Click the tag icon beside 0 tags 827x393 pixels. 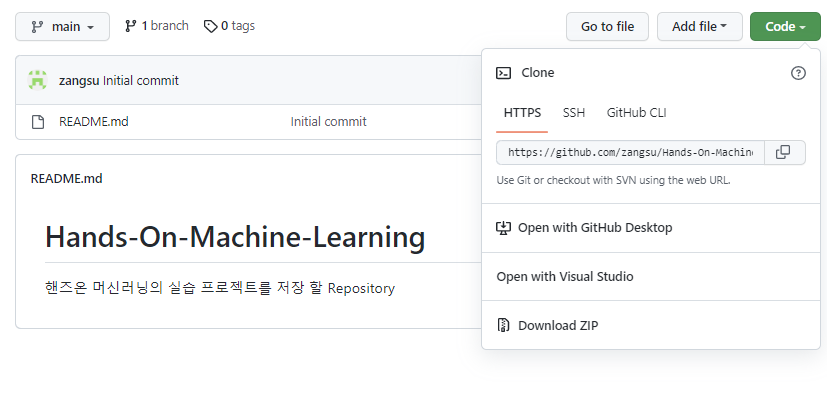(x=210, y=26)
